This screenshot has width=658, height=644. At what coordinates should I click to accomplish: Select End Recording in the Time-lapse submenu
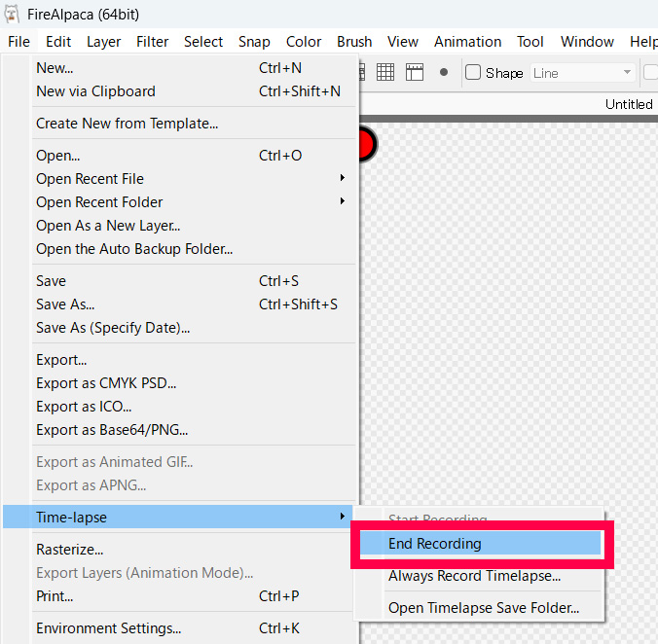[435, 544]
